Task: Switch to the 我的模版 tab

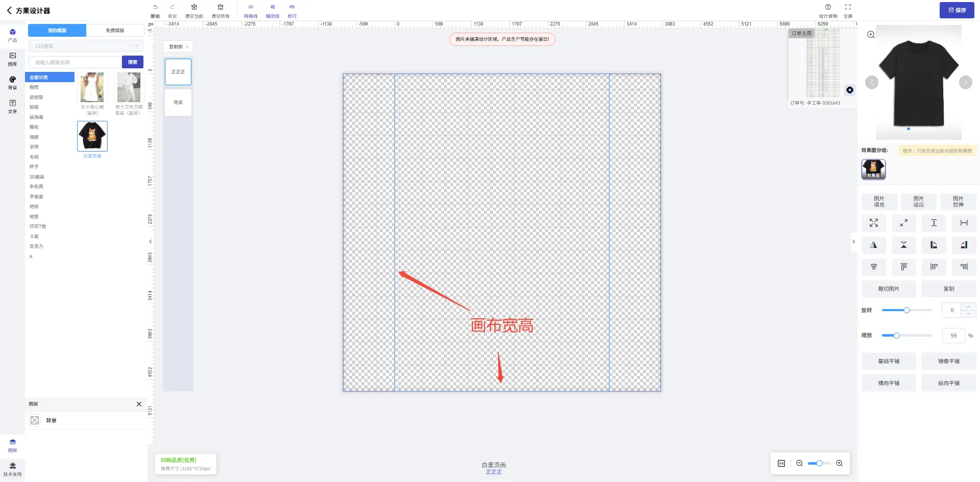Action: pos(57,31)
